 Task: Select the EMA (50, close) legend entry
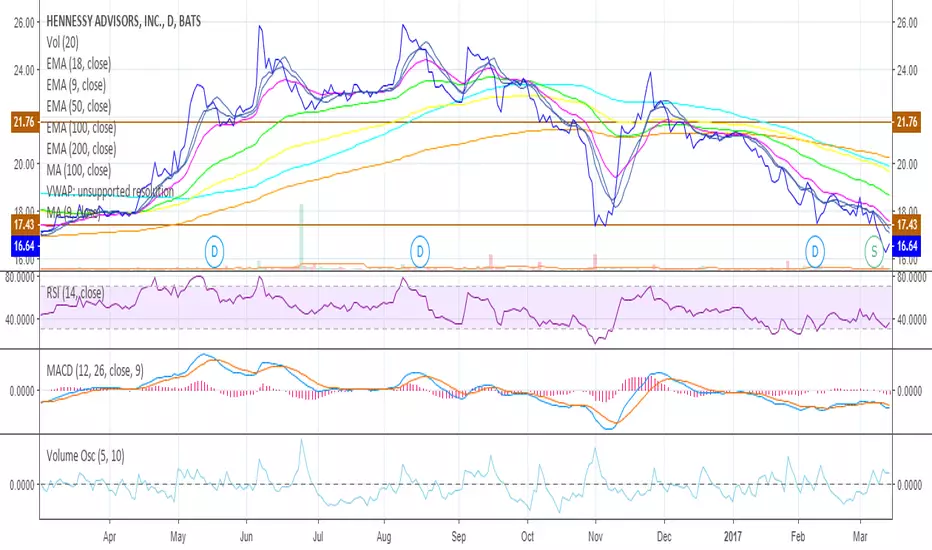(78, 106)
